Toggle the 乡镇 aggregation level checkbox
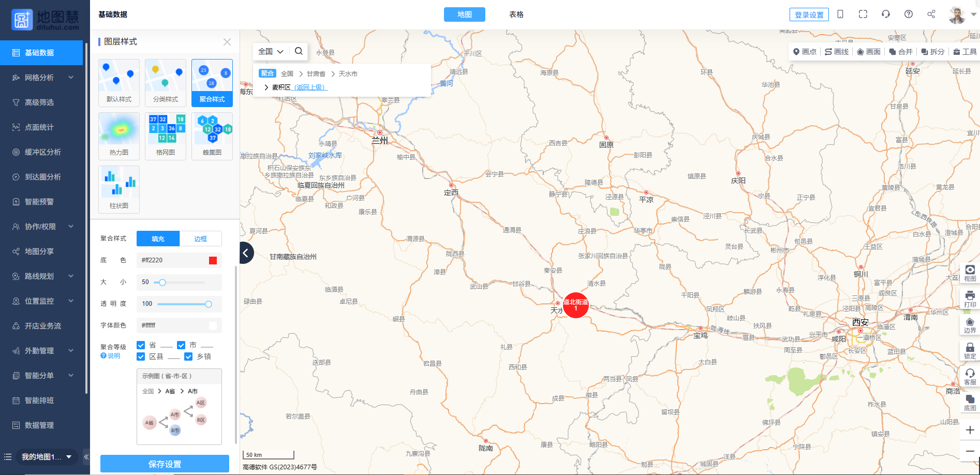 click(188, 357)
